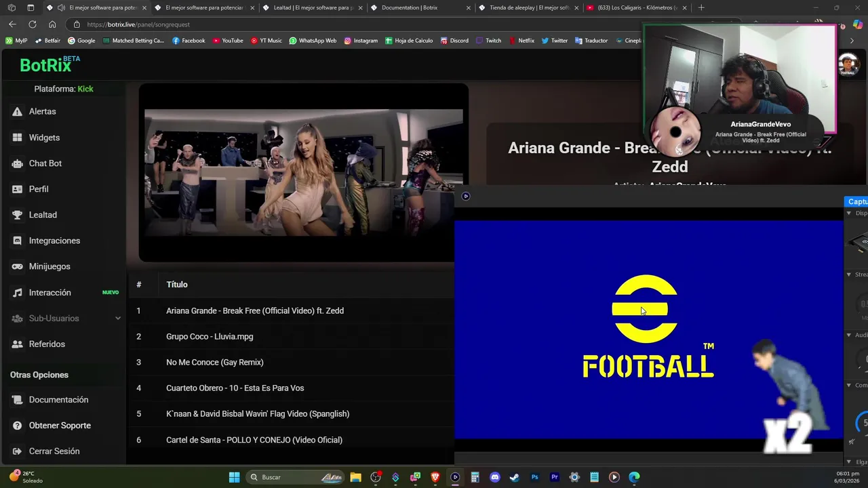
Task: Open the Alertas menu item
Action: click(62, 112)
